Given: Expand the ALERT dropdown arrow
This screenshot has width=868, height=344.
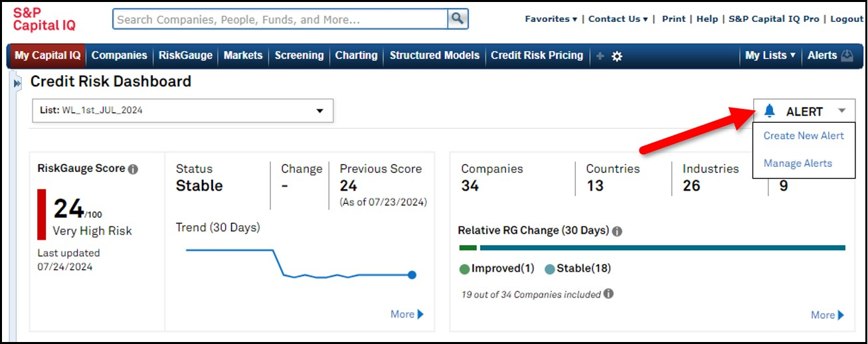Looking at the screenshot, I should pos(841,111).
